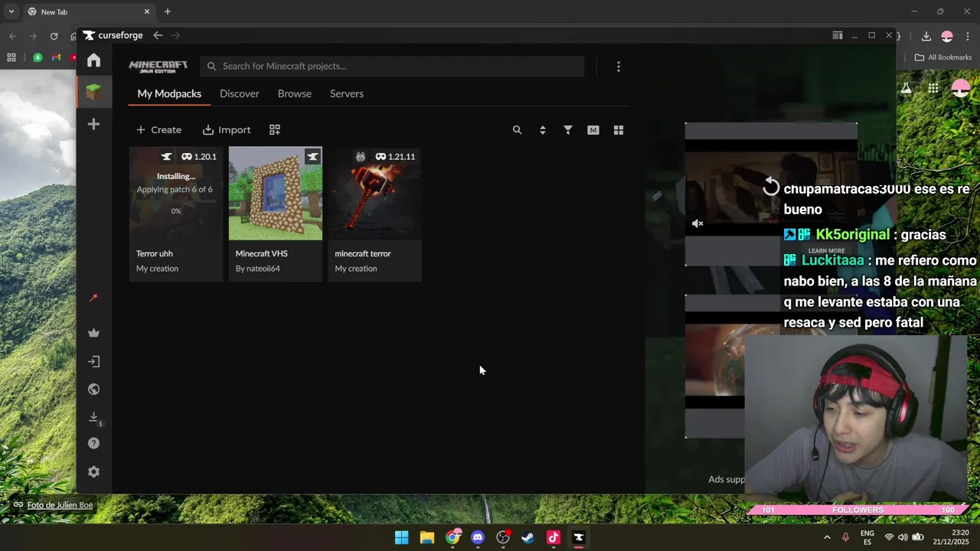This screenshot has height=551, width=980.
Task: Switch to Servers tab
Action: 347,93
